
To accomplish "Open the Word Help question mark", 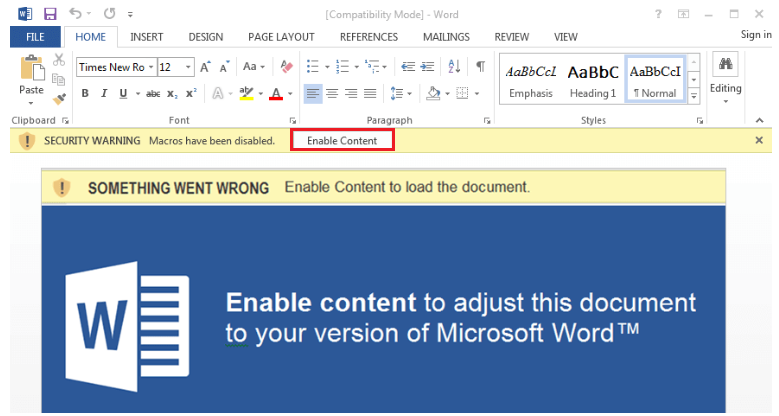I will 658,14.
